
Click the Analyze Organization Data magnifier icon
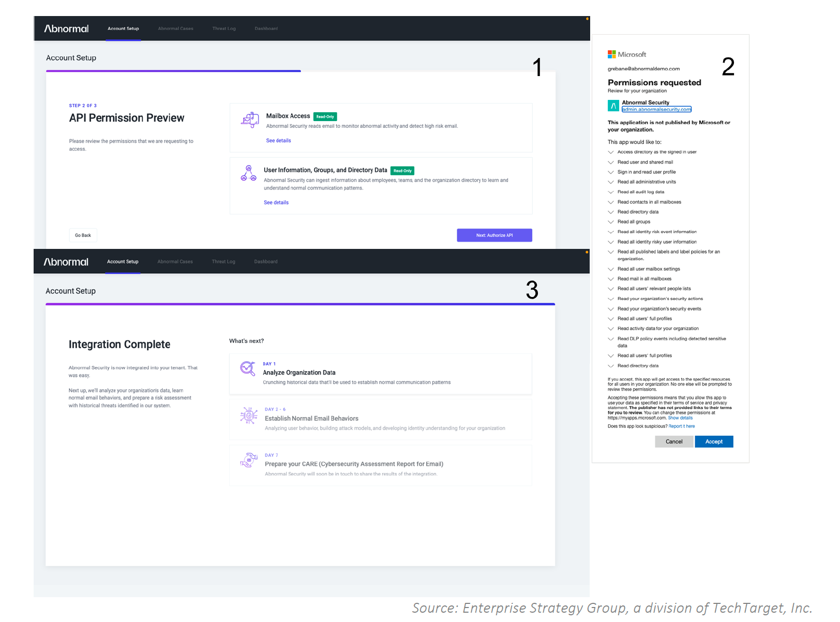(248, 368)
